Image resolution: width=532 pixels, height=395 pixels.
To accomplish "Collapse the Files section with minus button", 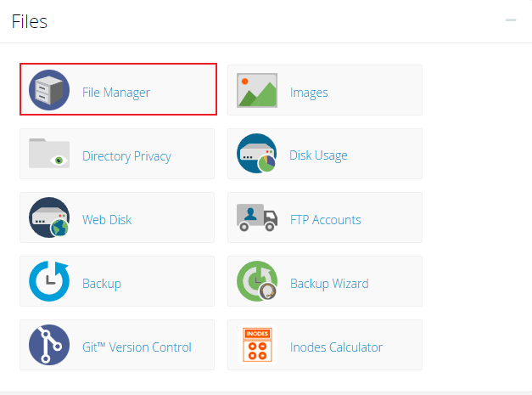I will pyautogui.click(x=511, y=20).
